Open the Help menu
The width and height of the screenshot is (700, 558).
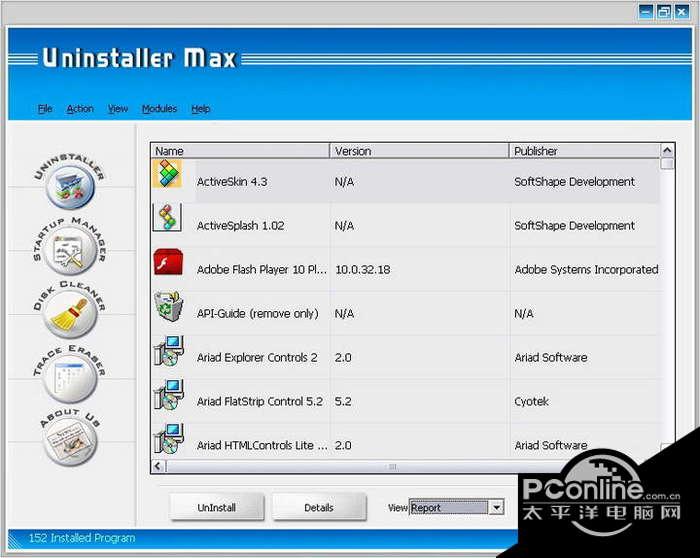(x=200, y=108)
